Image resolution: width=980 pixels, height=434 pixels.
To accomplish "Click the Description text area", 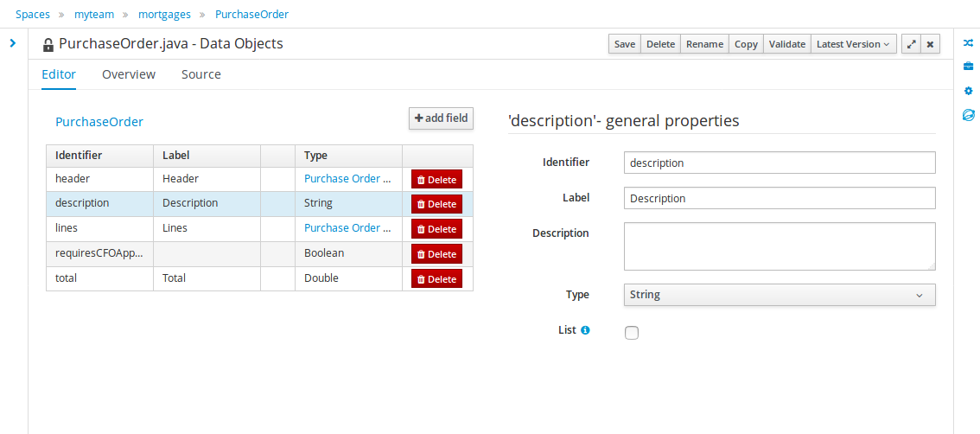I will [779, 246].
